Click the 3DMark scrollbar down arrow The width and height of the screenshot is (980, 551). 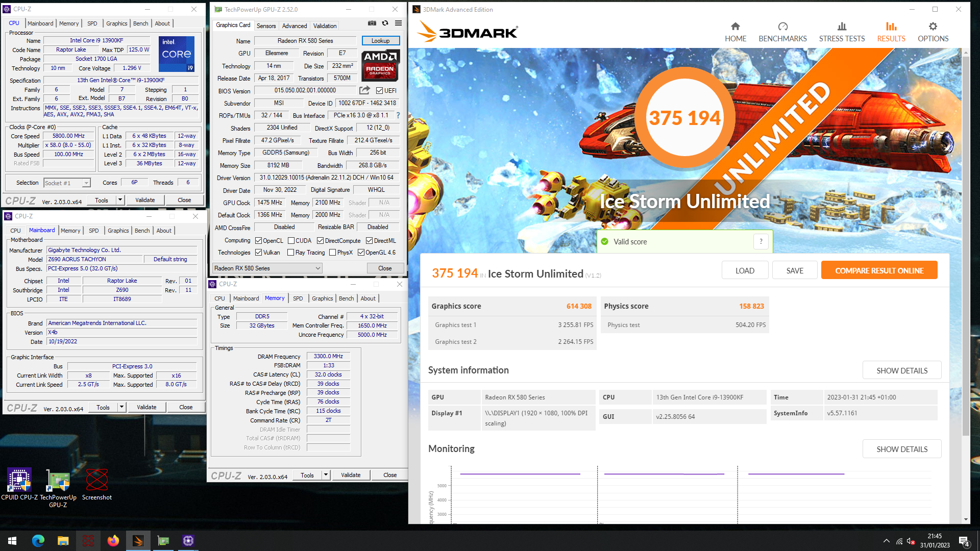point(966,519)
